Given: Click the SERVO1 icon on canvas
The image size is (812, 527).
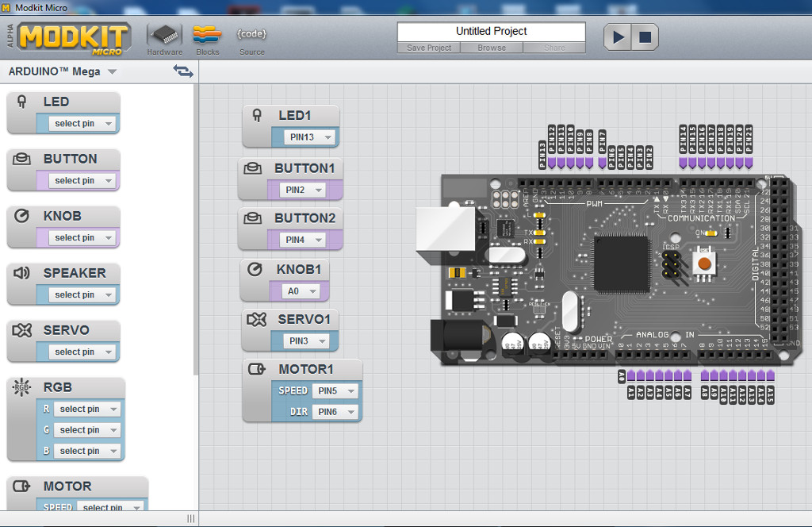Looking at the screenshot, I should pyautogui.click(x=256, y=319).
